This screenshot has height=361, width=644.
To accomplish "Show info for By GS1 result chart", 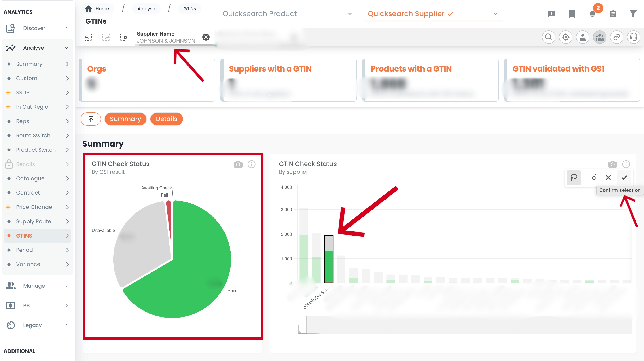I will [x=252, y=164].
